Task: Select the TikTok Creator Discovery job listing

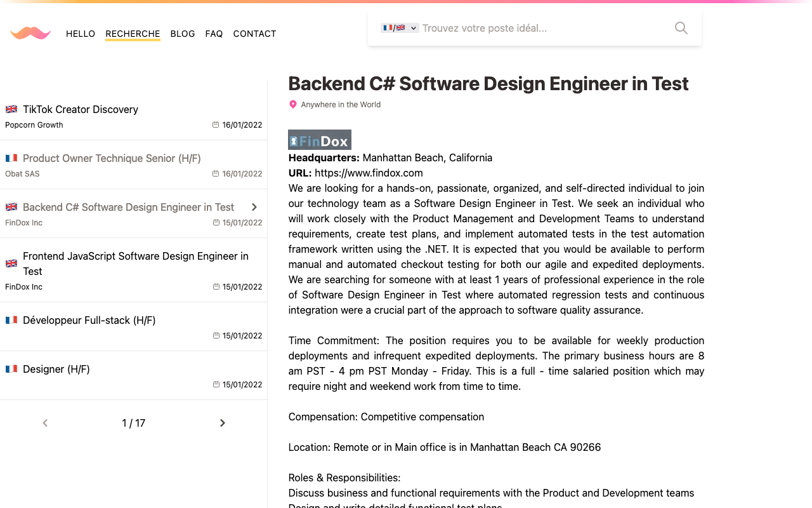Action: point(81,109)
